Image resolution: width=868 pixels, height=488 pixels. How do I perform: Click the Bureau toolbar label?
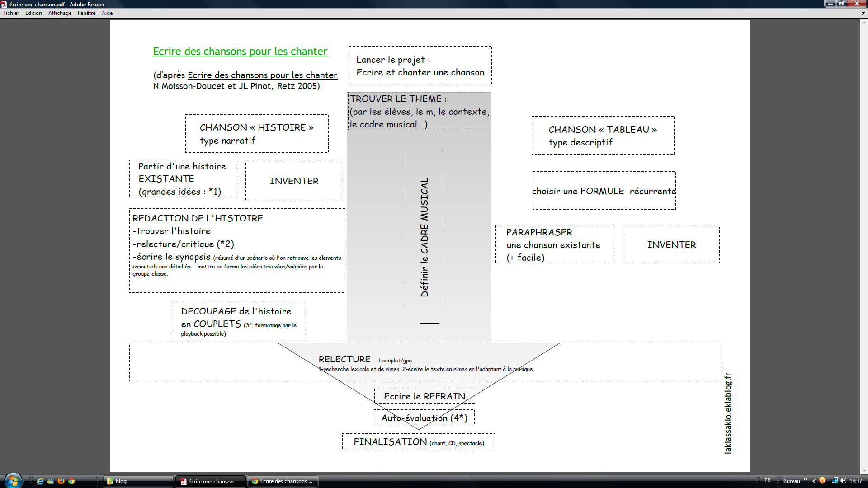coord(792,481)
